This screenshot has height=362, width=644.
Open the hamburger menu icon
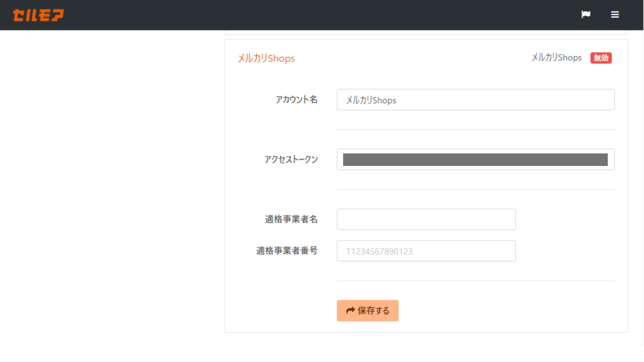(615, 14)
